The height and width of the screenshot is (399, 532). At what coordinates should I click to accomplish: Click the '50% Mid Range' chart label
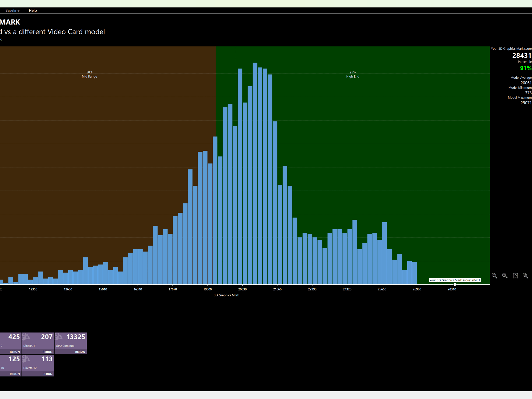point(89,74)
